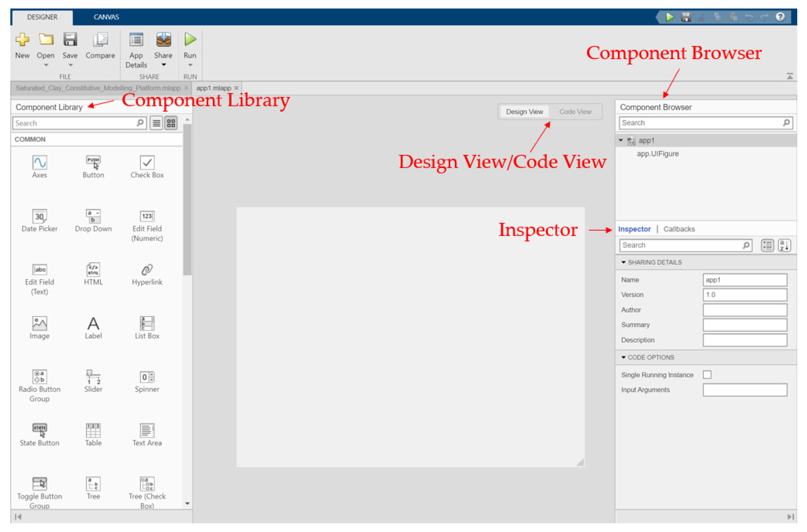Select app.UIFigure in Component Browser

658,154
